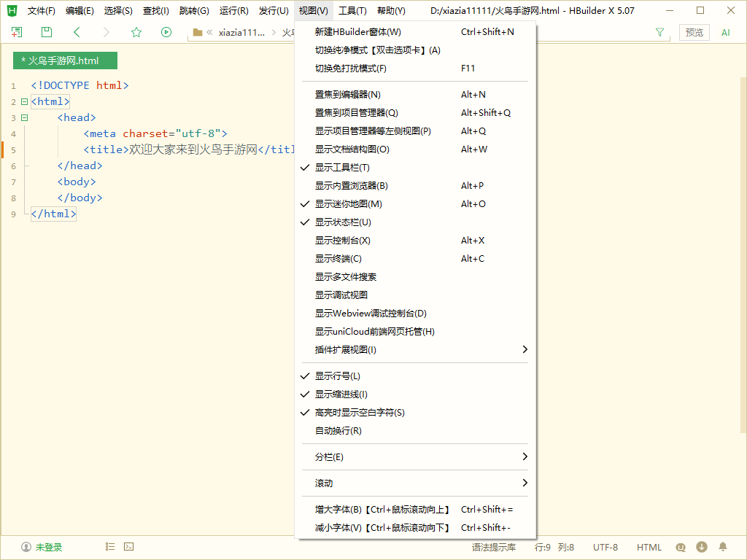Go back with the left arrow icon

click(77, 32)
